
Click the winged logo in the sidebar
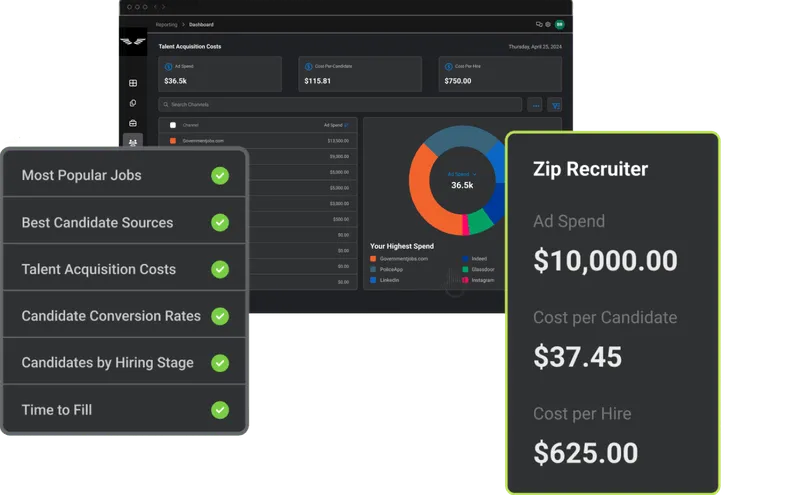click(x=133, y=42)
